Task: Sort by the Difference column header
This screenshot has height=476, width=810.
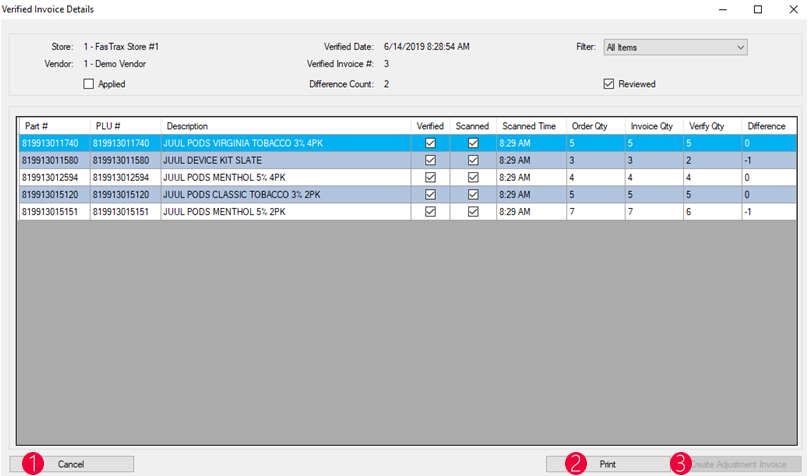Action: [769, 126]
